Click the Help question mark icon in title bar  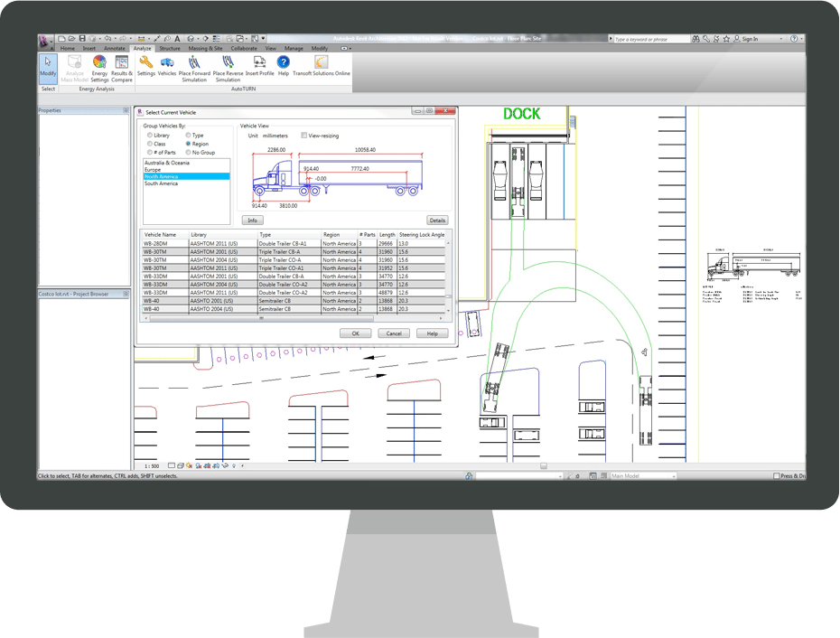tap(794, 39)
